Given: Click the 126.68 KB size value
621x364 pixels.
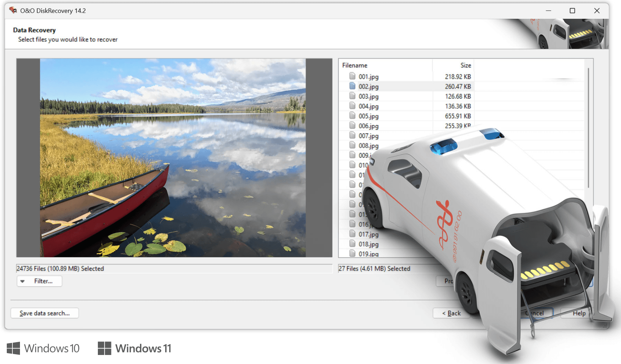Looking at the screenshot, I should 458,96.
